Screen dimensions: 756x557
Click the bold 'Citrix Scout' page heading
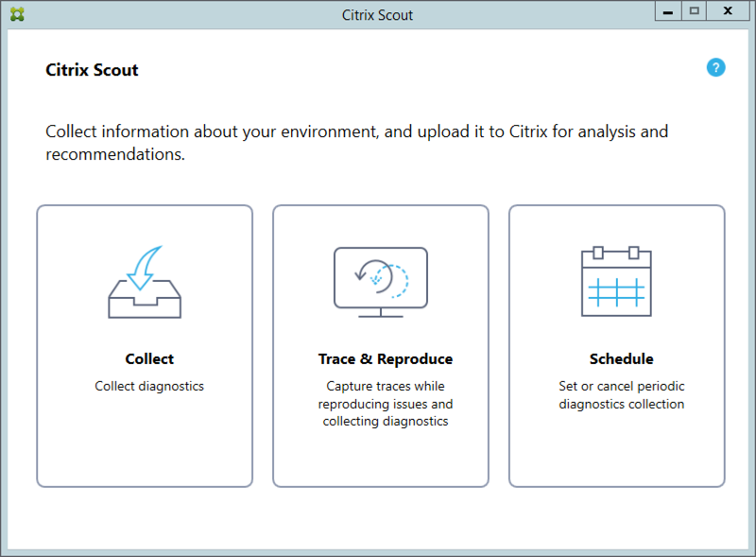pyautogui.click(x=92, y=70)
